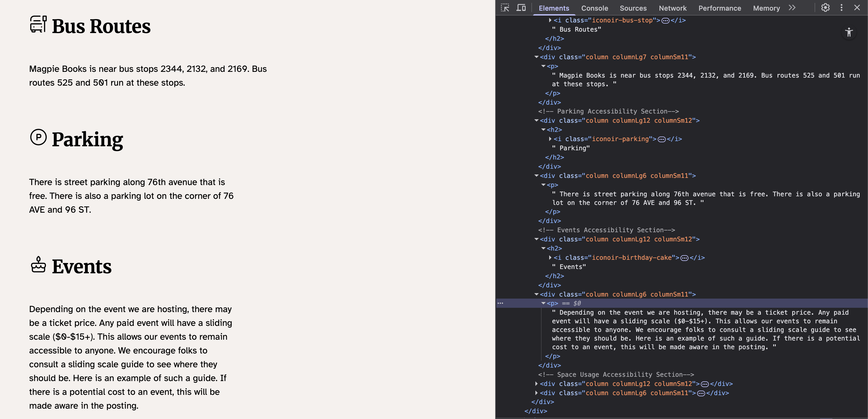Click the birthday cake icon beside Events heading
The width and height of the screenshot is (868, 419).
click(38, 265)
